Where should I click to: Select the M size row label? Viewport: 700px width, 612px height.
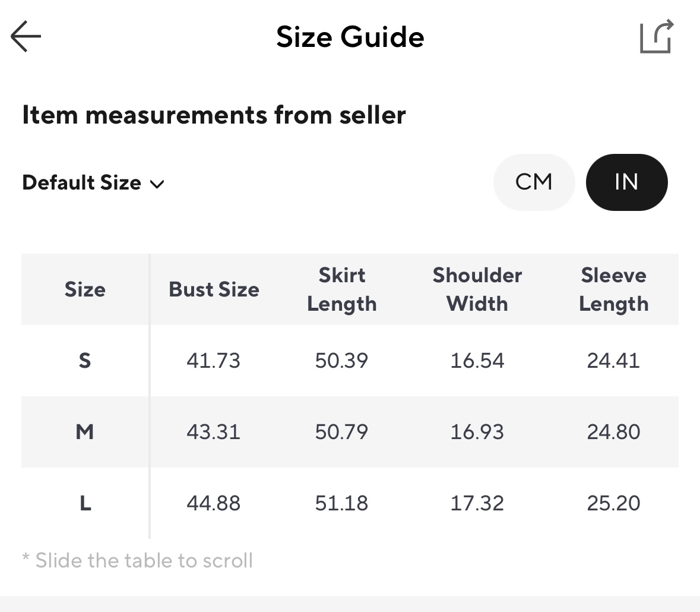(85, 432)
